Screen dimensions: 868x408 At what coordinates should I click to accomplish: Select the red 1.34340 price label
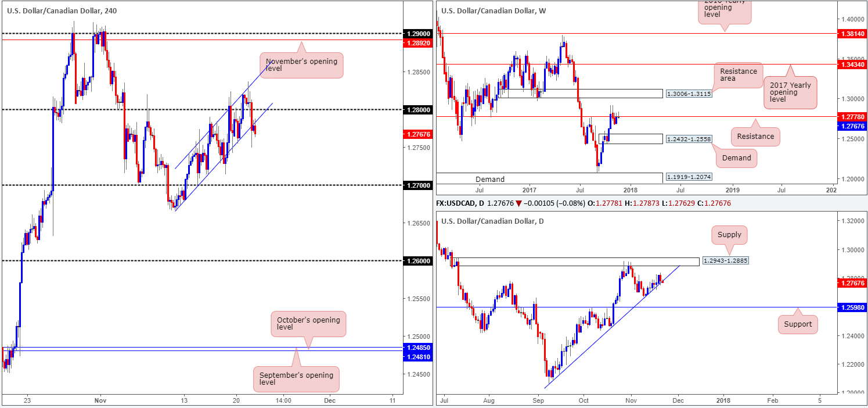point(852,64)
